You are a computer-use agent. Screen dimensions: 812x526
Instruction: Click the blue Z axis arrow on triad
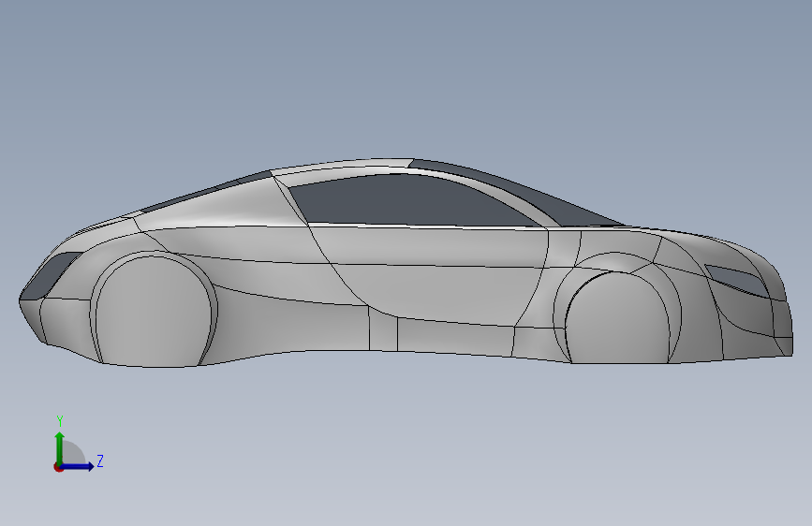point(78,466)
